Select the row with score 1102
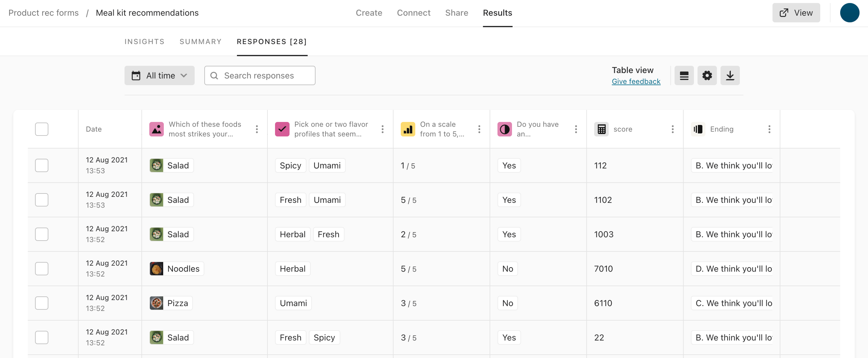The image size is (868, 358). pyautogui.click(x=42, y=200)
